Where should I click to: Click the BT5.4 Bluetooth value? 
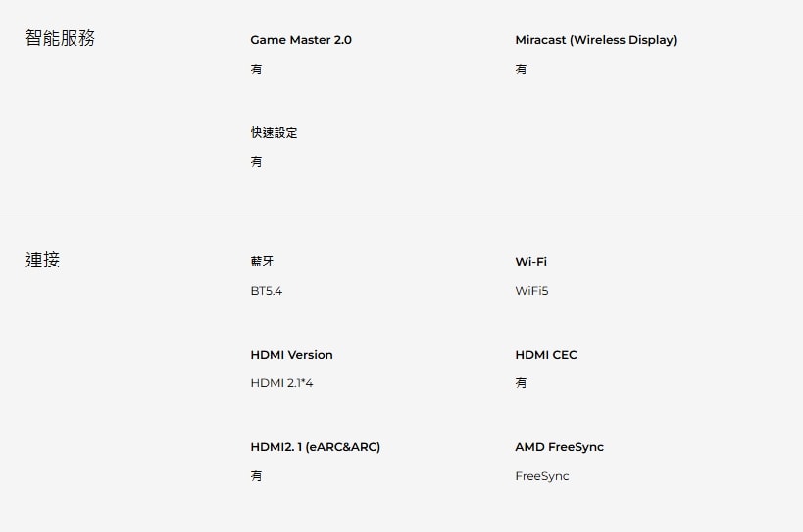(266, 291)
